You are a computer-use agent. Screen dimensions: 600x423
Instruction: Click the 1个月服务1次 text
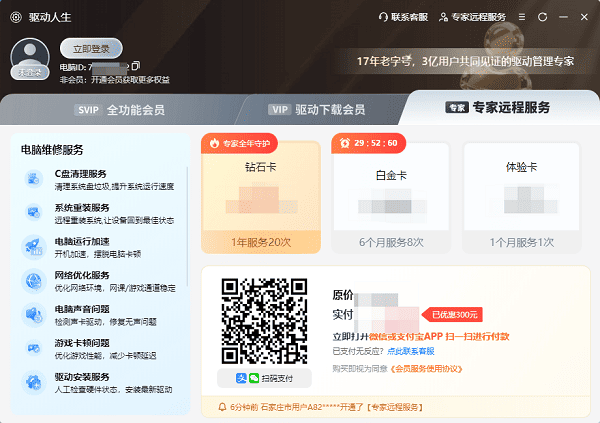[522, 242]
